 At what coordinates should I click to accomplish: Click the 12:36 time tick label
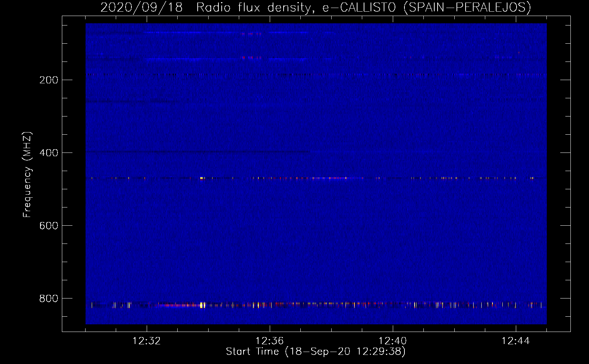click(270, 341)
